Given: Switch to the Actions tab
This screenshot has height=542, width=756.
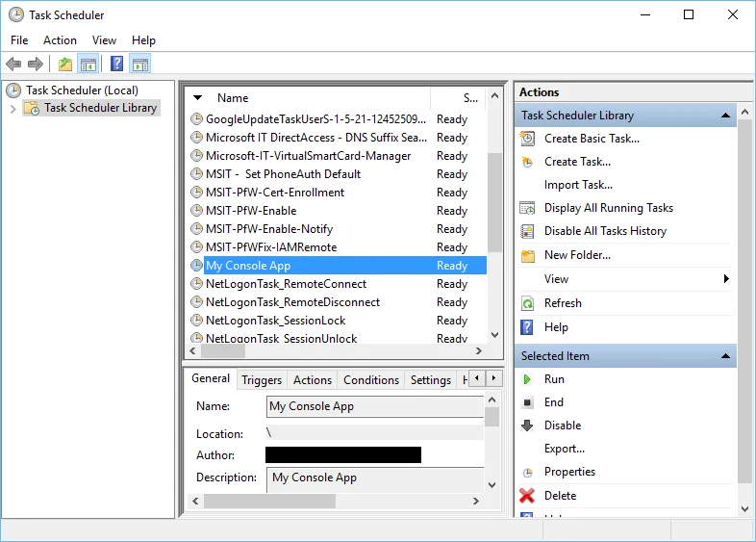Looking at the screenshot, I should [313, 380].
